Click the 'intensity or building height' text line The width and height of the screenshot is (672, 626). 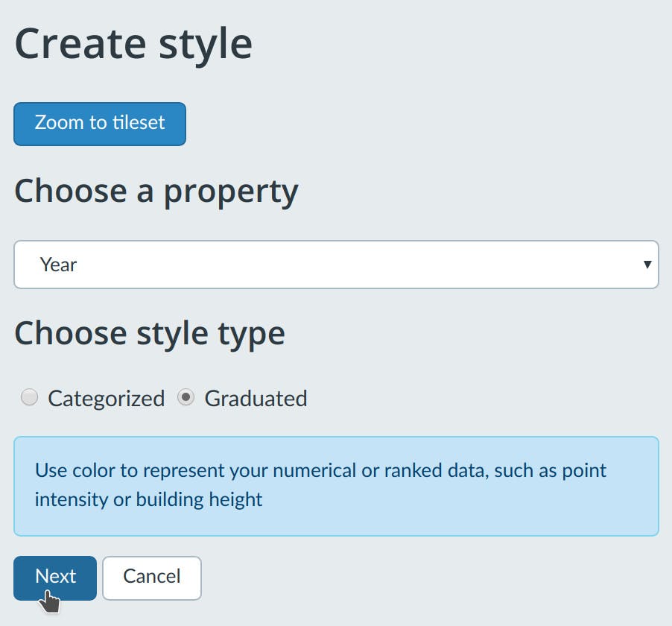click(148, 499)
